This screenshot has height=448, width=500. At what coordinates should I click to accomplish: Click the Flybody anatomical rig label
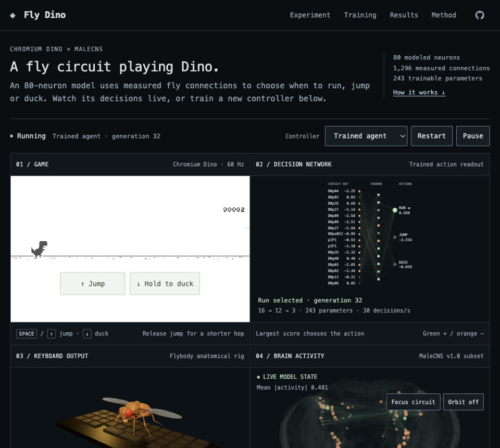pos(207,356)
